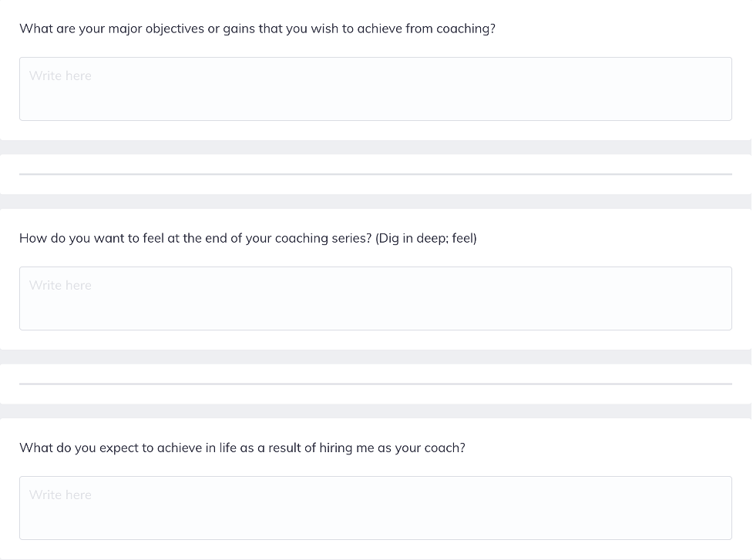Click 'Write here' placeholder in the last answer box
753x560 pixels.
pyautogui.click(x=60, y=495)
